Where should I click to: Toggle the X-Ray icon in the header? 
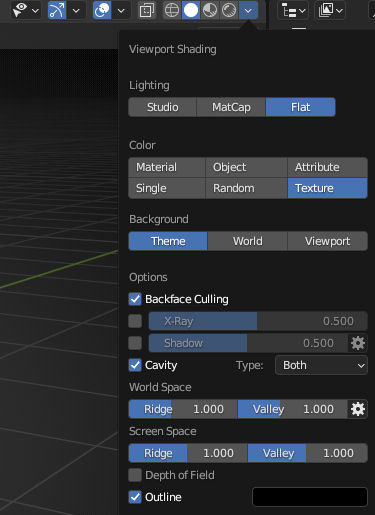(147, 11)
